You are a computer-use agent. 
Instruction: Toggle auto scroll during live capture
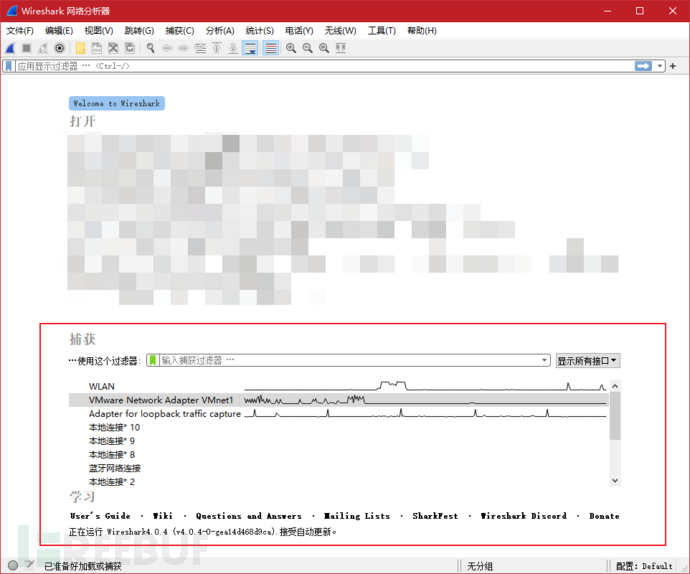point(250,48)
